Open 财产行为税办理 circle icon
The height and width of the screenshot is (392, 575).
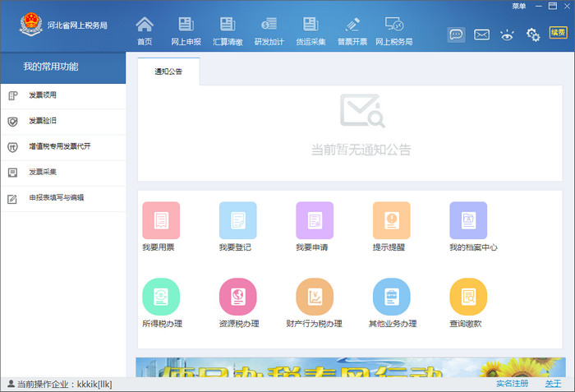pos(315,297)
